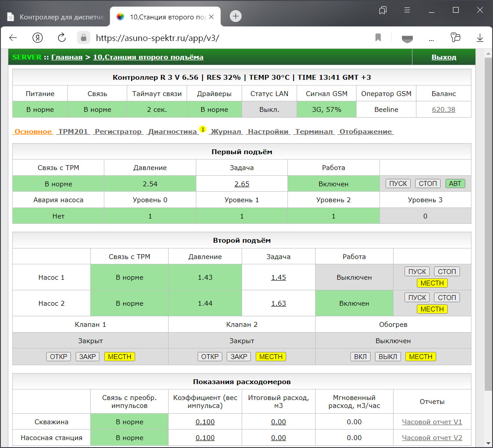Open the extensions icon in the toolbar

click(455, 37)
